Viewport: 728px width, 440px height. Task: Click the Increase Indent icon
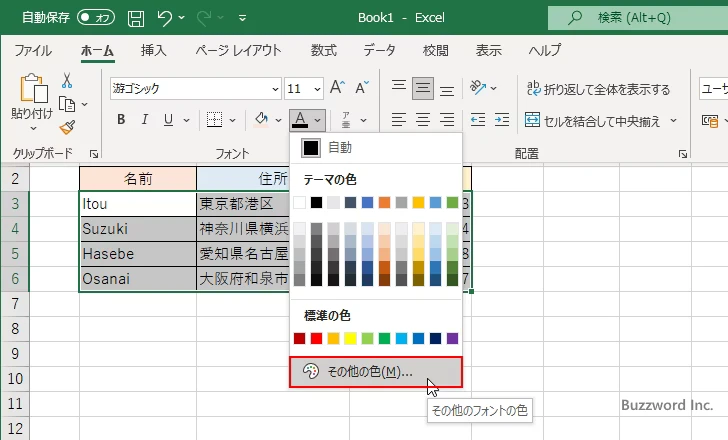pyautogui.click(x=503, y=120)
